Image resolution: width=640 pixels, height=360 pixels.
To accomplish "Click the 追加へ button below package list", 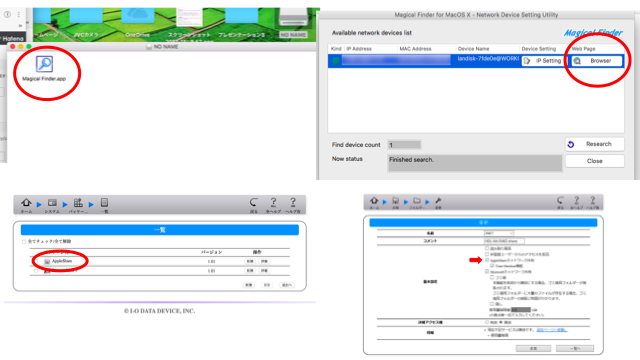I will click(287, 285).
